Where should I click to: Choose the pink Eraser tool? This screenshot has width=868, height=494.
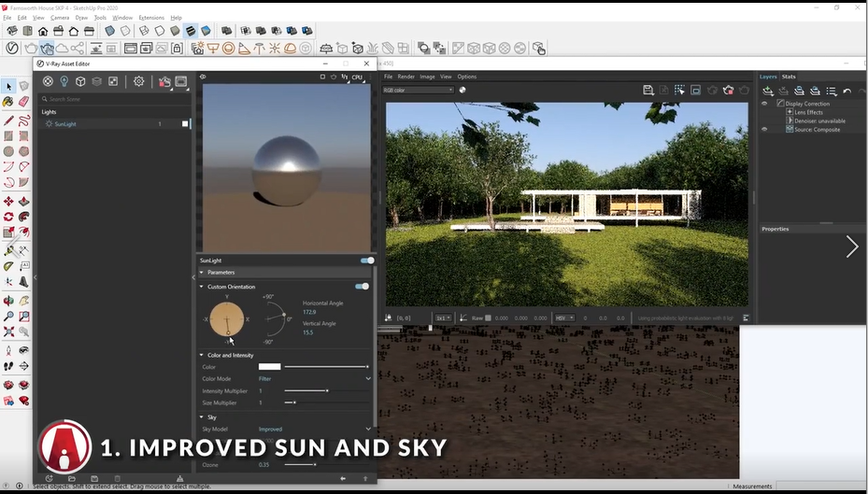(23, 102)
